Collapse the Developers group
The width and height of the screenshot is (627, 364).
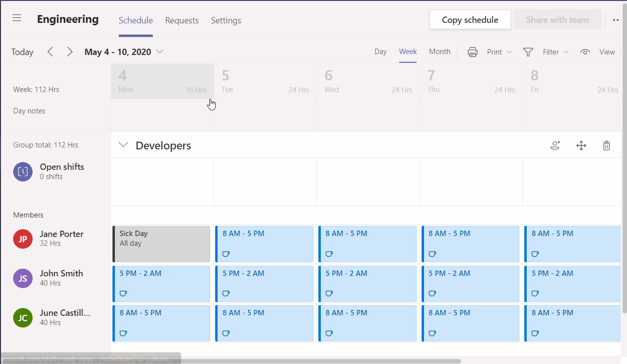coord(124,145)
